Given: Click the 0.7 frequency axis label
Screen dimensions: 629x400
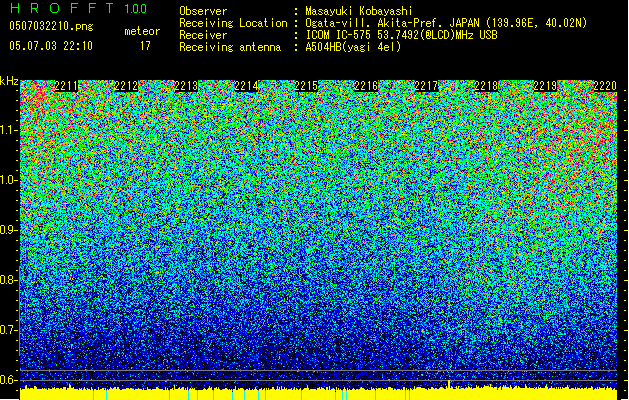Looking at the screenshot, I should tap(9, 330).
